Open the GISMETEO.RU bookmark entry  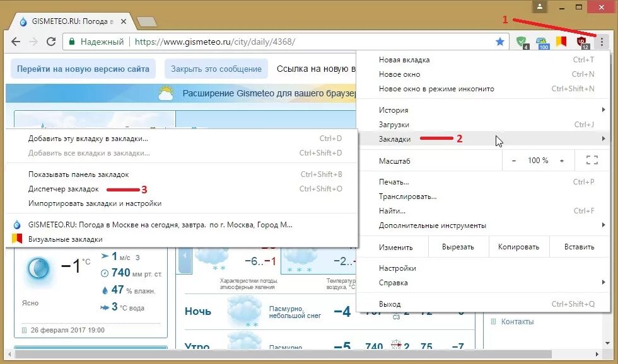[182, 225]
